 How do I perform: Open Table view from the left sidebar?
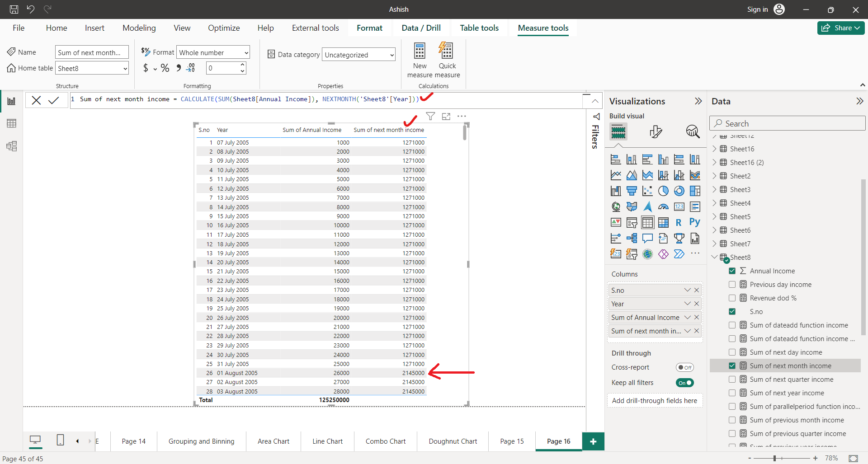(x=11, y=123)
